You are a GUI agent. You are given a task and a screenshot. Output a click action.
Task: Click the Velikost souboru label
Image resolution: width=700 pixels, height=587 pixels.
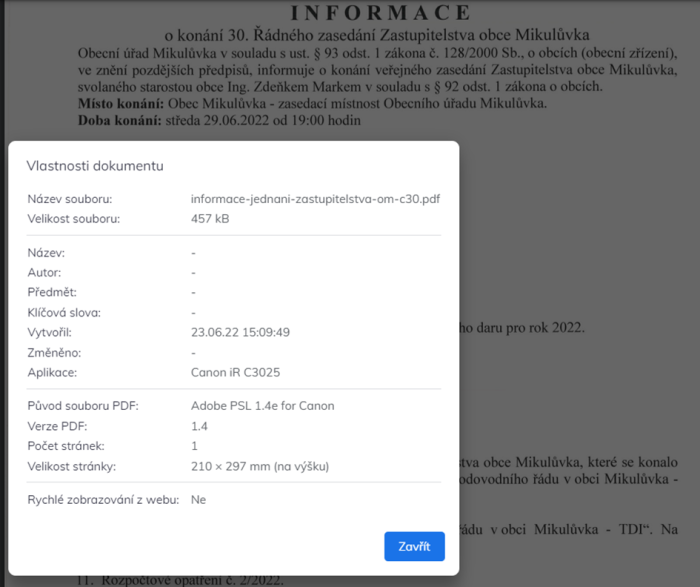(74, 219)
